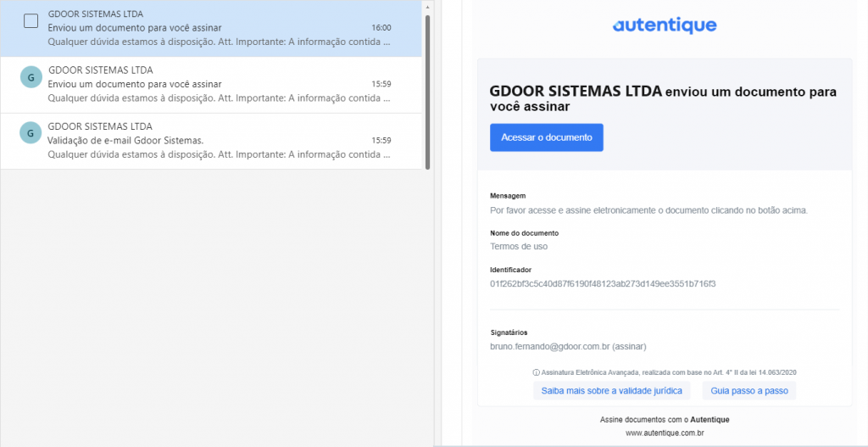The image size is (868, 447).
Task: Open the 'Guia passo a passo' link
Action: pos(749,390)
